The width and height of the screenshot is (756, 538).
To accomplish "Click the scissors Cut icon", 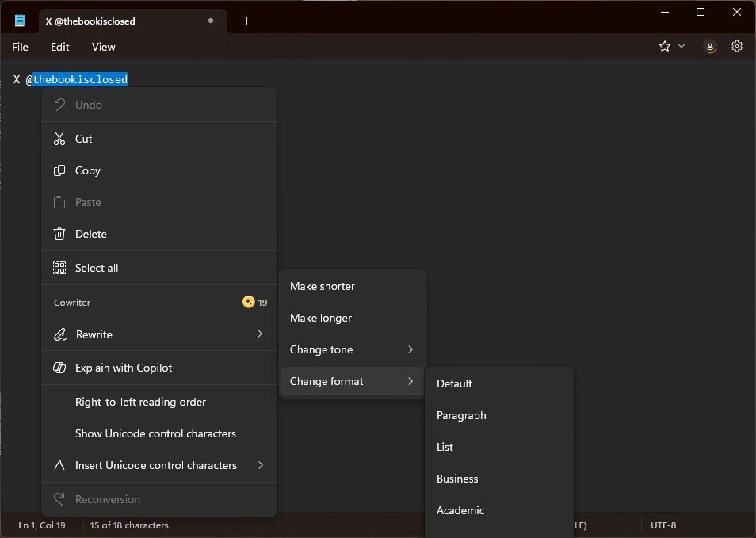I will pos(59,139).
